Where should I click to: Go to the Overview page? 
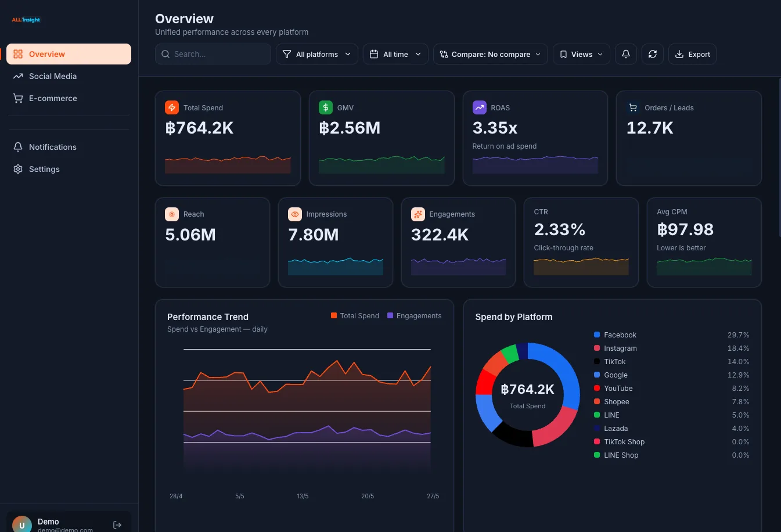tap(69, 54)
